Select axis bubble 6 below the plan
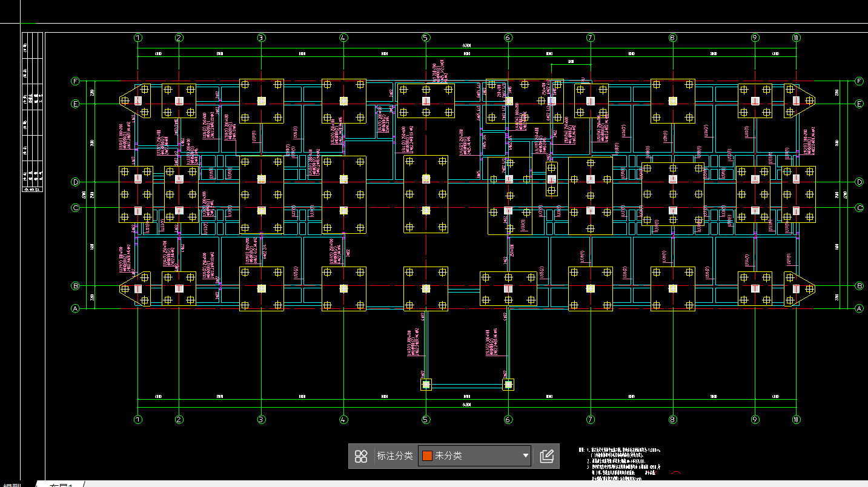This screenshot has height=487, width=868. (508, 419)
